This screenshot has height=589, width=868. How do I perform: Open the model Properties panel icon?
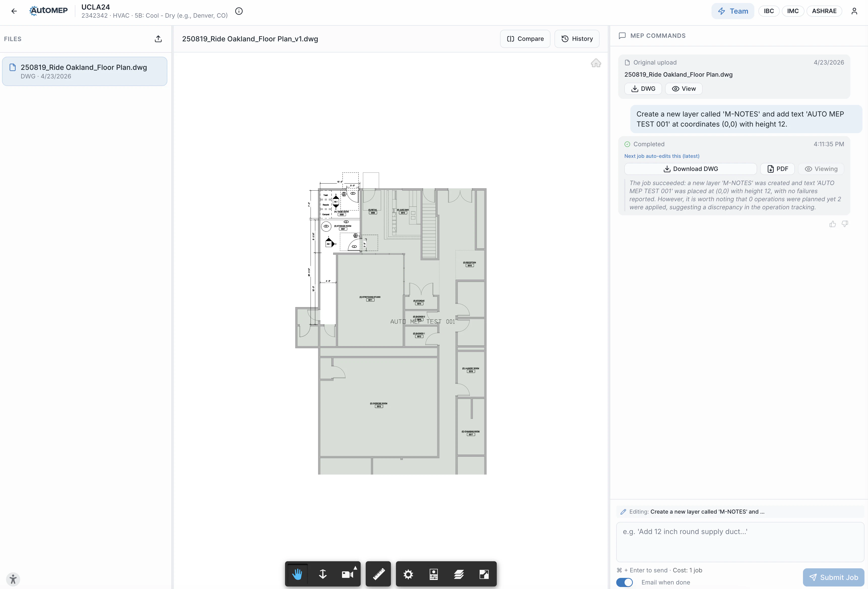(434, 574)
